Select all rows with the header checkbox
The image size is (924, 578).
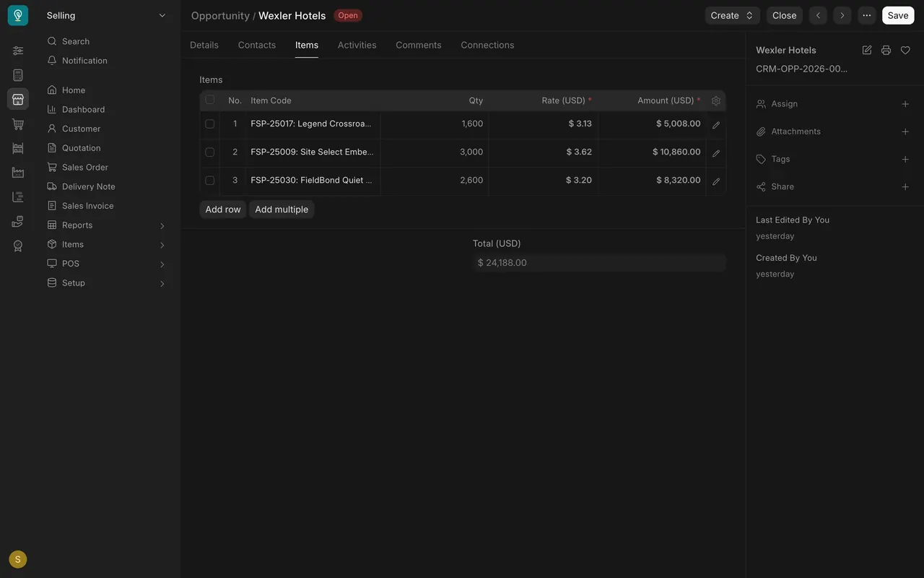click(x=210, y=100)
